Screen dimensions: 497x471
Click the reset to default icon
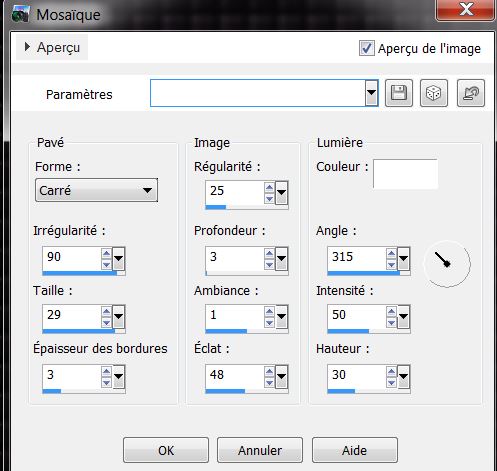[x=471, y=93]
